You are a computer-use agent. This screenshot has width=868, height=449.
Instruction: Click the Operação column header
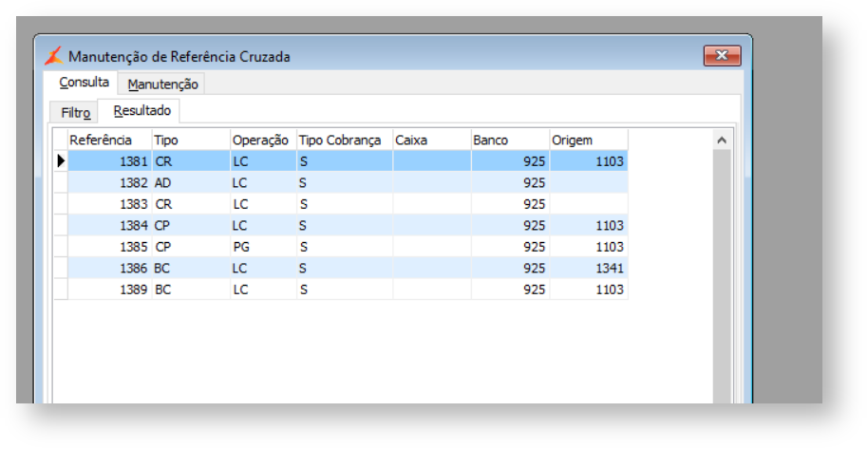[263, 140]
